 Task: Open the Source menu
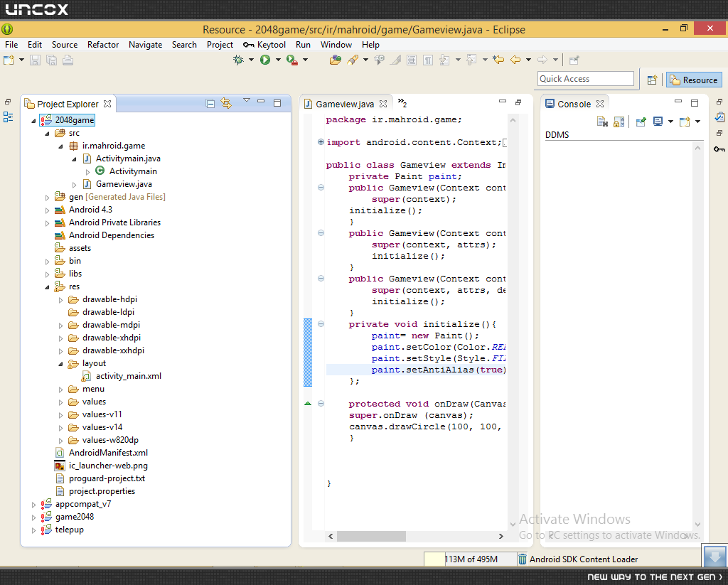(65, 45)
